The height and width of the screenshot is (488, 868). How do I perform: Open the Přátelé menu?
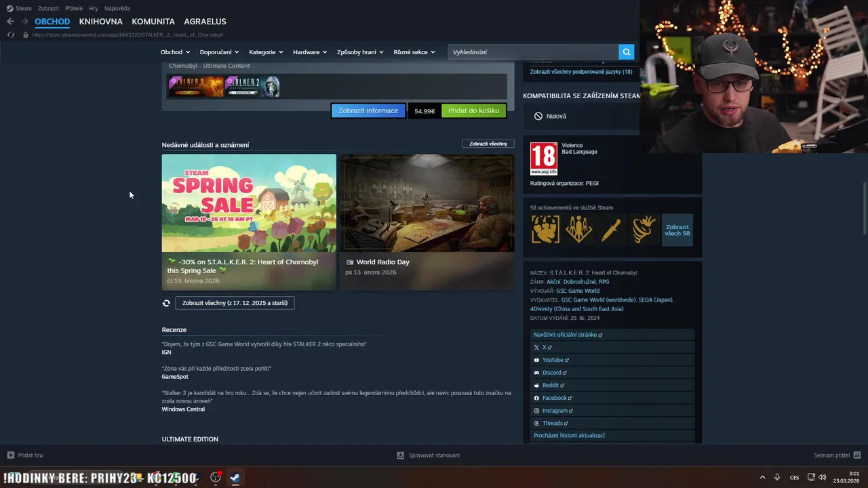point(74,8)
